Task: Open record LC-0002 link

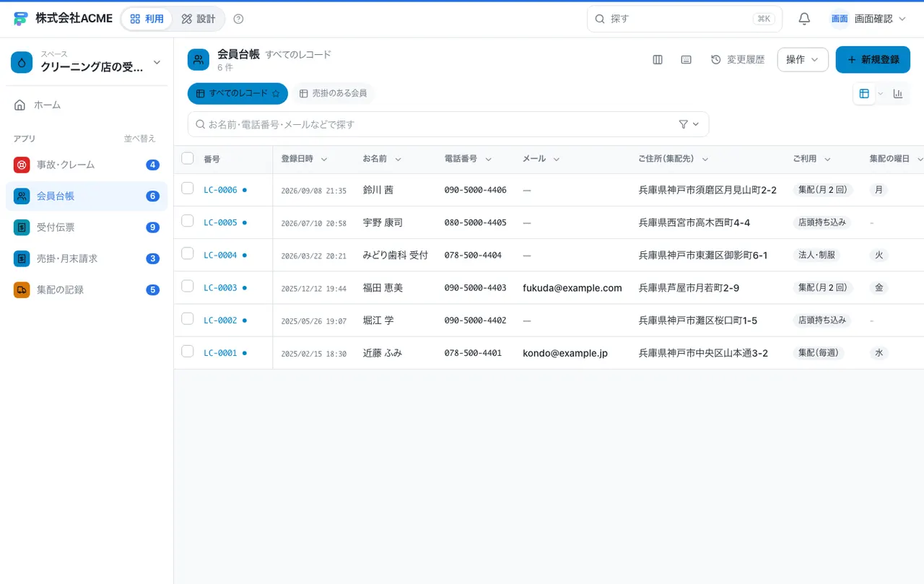Action: [x=220, y=321]
